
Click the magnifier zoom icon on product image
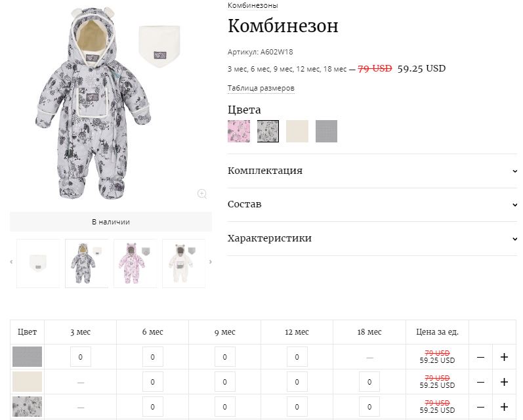click(202, 194)
